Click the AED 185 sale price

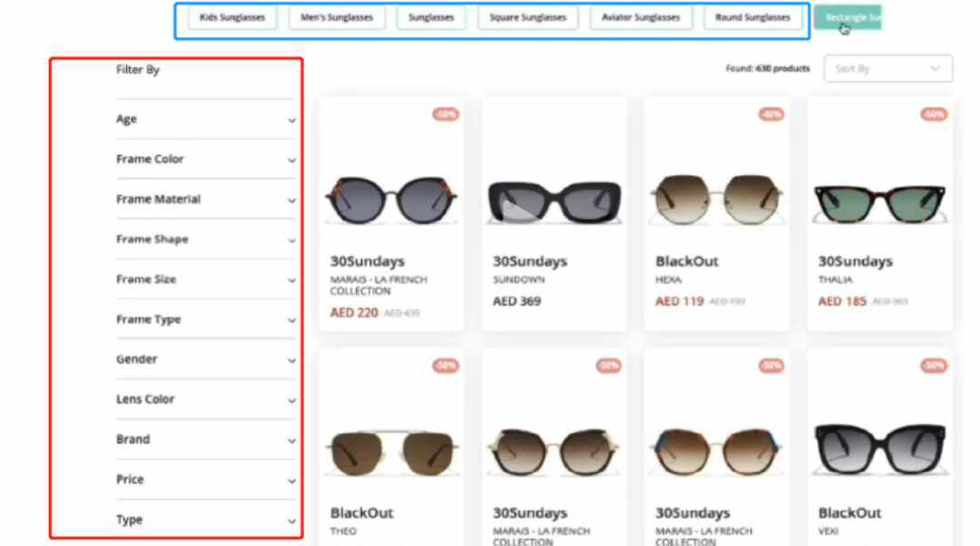coord(842,301)
